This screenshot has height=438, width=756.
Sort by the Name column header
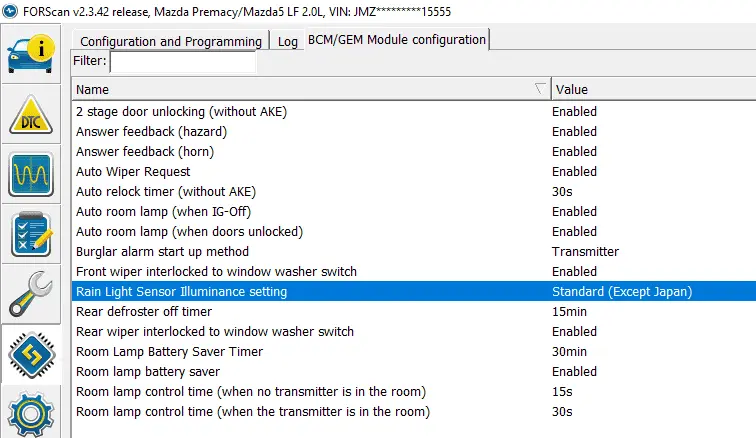coord(300,89)
